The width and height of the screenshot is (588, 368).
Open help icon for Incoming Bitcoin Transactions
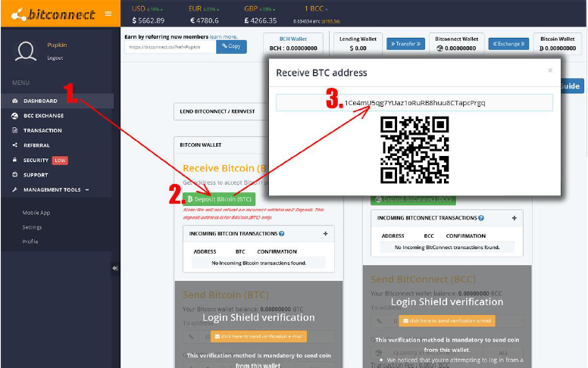(282, 233)
